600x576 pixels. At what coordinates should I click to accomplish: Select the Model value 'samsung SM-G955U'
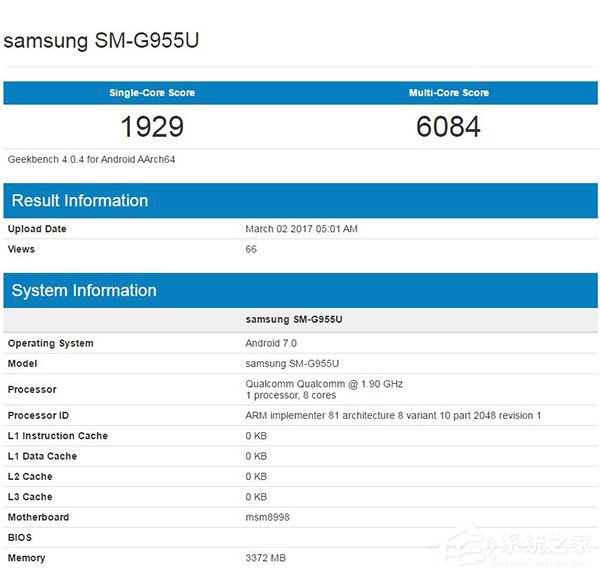click(292, 364)
